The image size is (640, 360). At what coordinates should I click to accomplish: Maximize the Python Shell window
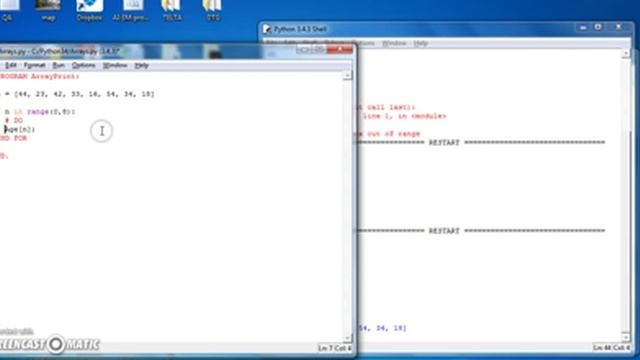(598, 27)
